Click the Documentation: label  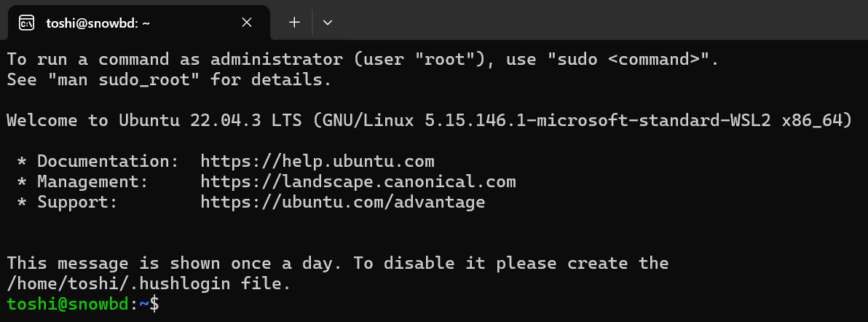tap(104, 162)
